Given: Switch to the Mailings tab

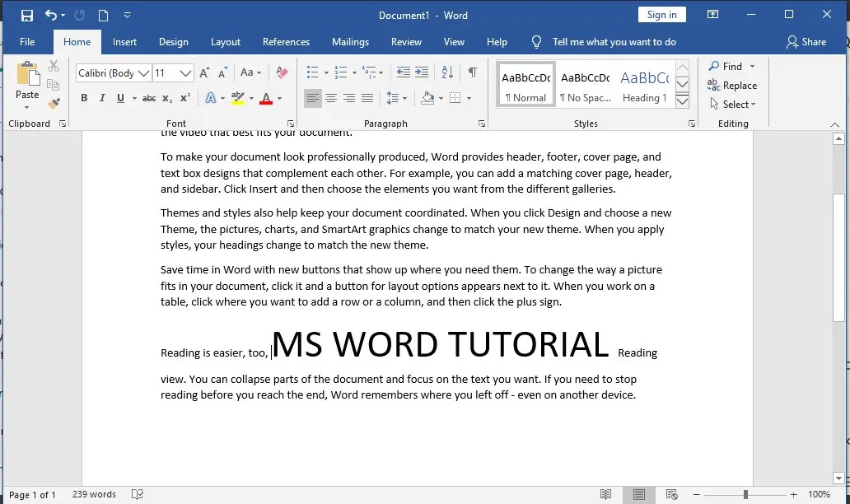Looking at the screenshot, I should pyautogui.click(x=350, y=42).
